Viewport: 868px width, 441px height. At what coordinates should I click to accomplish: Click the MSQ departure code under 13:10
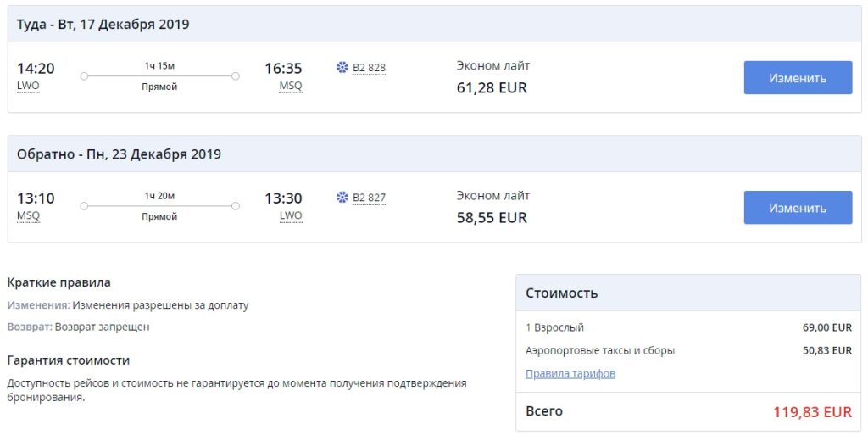tap(28, 216)
